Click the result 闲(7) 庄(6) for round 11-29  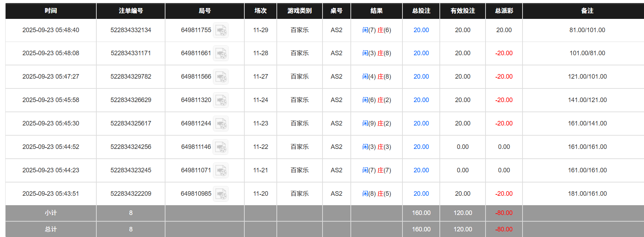pyautogui.click(x=376, y=30)
